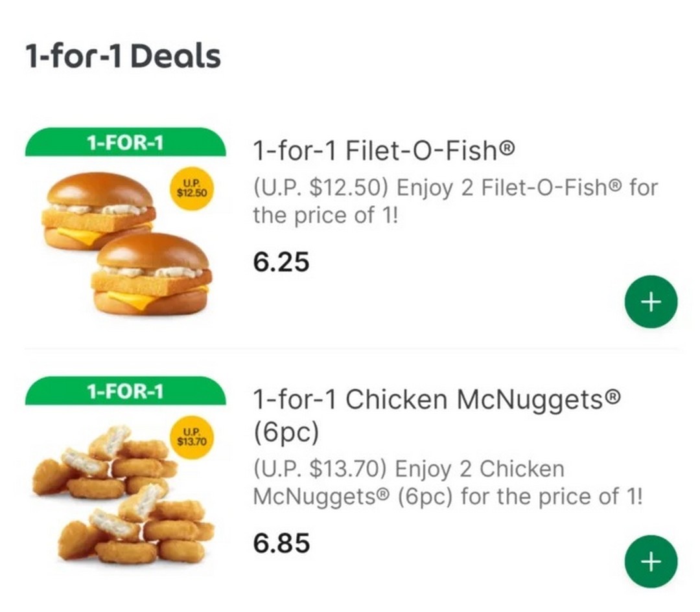The width and height of the screenshot is (700, 612).
Task: Open the 1-for-1 Chicken McNuggets® item title
Action: point(437,415)
